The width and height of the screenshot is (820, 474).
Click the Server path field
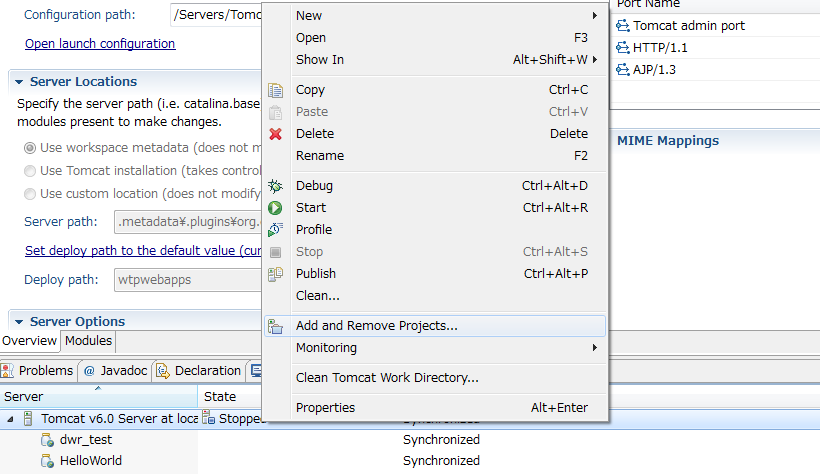pyautogui.click(x=188, y=222)
